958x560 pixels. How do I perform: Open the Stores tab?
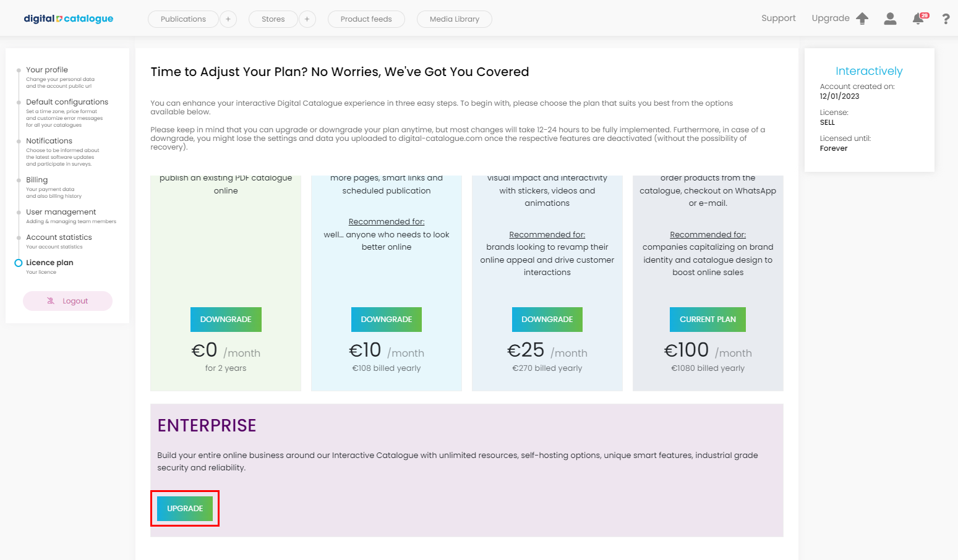(x=273, y=19)
